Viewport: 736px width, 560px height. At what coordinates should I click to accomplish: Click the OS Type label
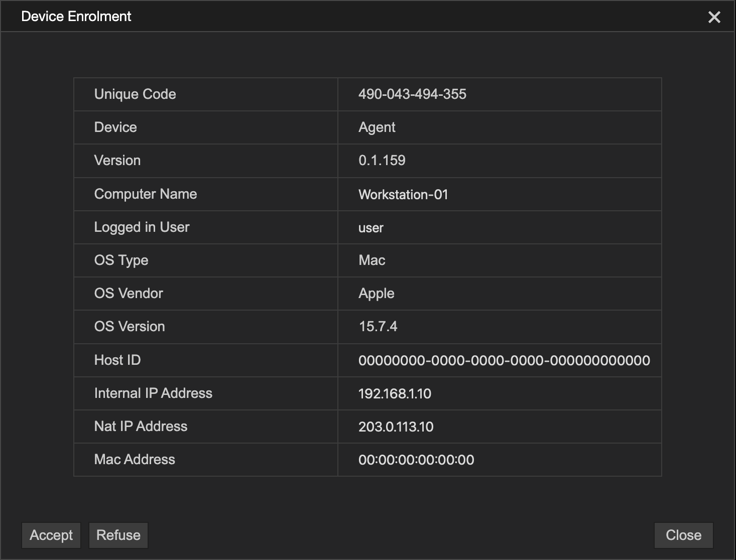tap(121, 260)
